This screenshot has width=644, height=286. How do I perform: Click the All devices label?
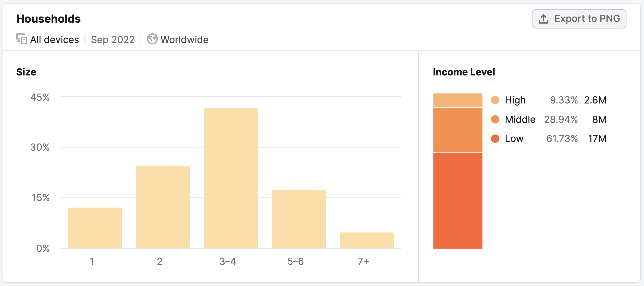click(x=55, y=40)
